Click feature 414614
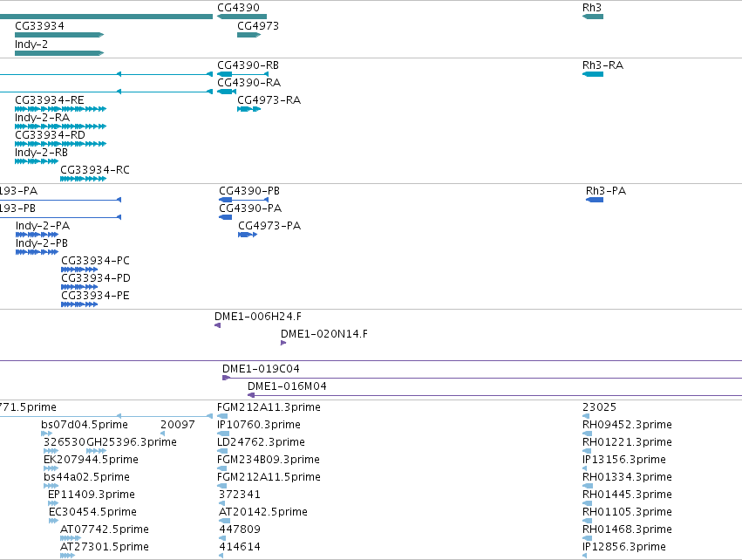This screenshot has height=560, width=742. 221,557
